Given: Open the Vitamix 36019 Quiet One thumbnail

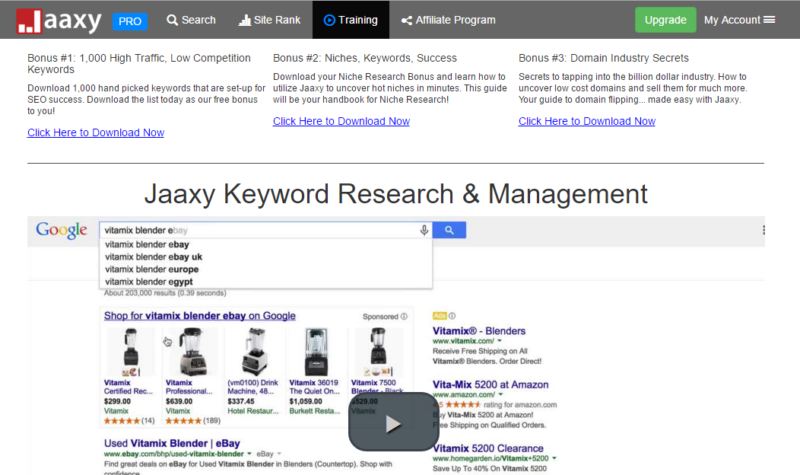Looking at the screenshot, I should [x=316, y=353].
